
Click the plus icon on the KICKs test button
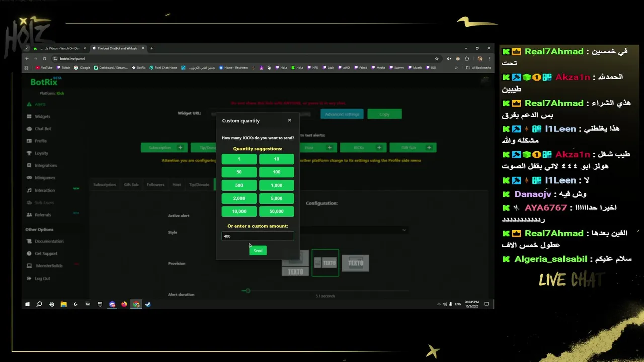pos(379,148)
